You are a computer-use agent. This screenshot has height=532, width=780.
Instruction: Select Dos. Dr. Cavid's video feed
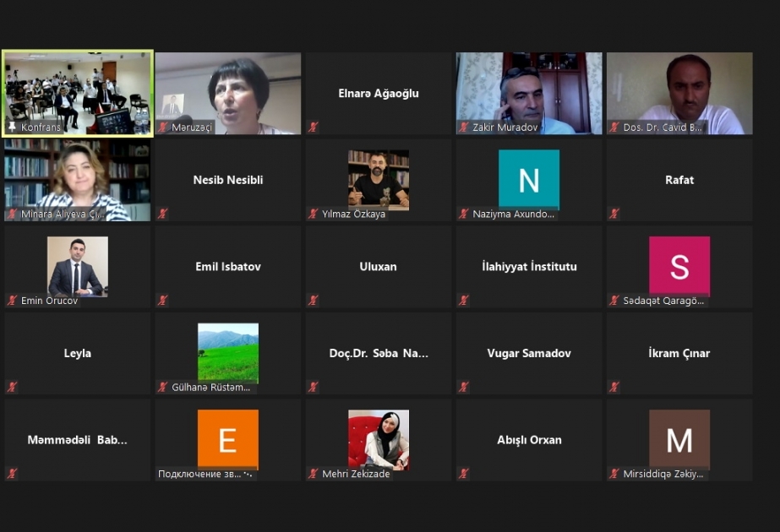[x=679, y=94]
